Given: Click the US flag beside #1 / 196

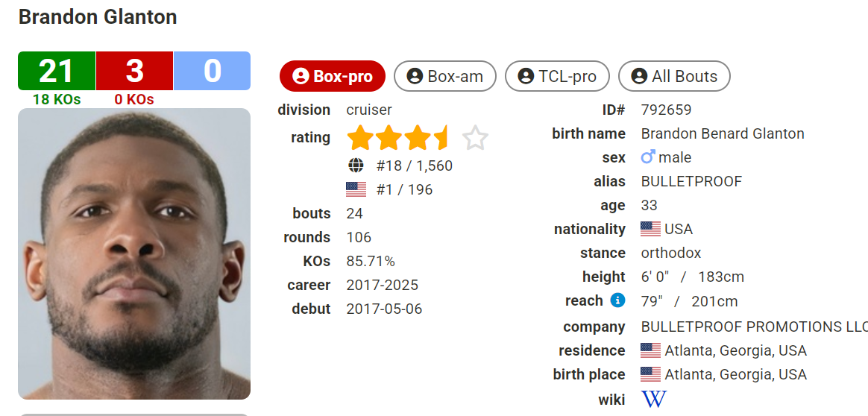Looking at the screenshot, I should [356, 189].
